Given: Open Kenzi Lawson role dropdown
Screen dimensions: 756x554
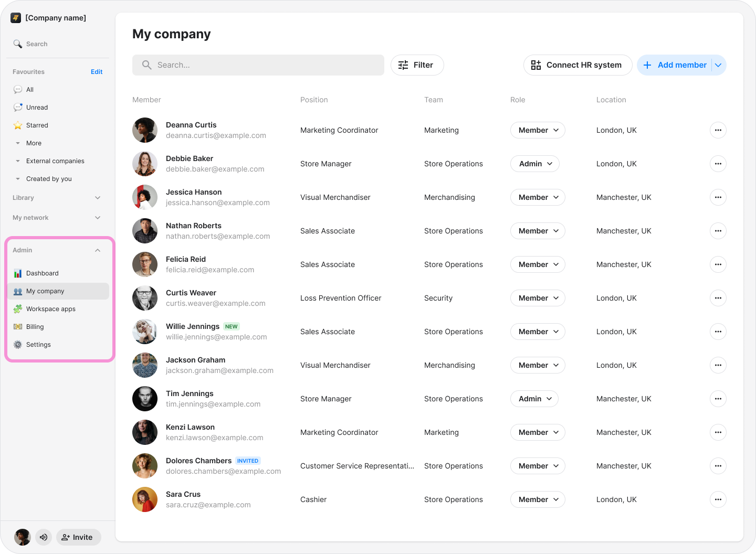Looking at the screenshot, I should click(x=538, y=432).
